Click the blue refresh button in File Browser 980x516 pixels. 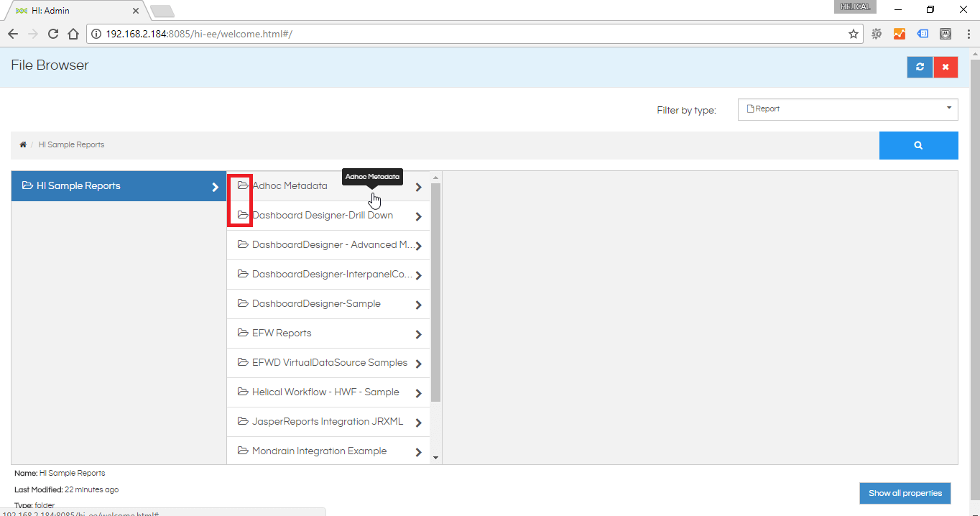tap(920, 67)
